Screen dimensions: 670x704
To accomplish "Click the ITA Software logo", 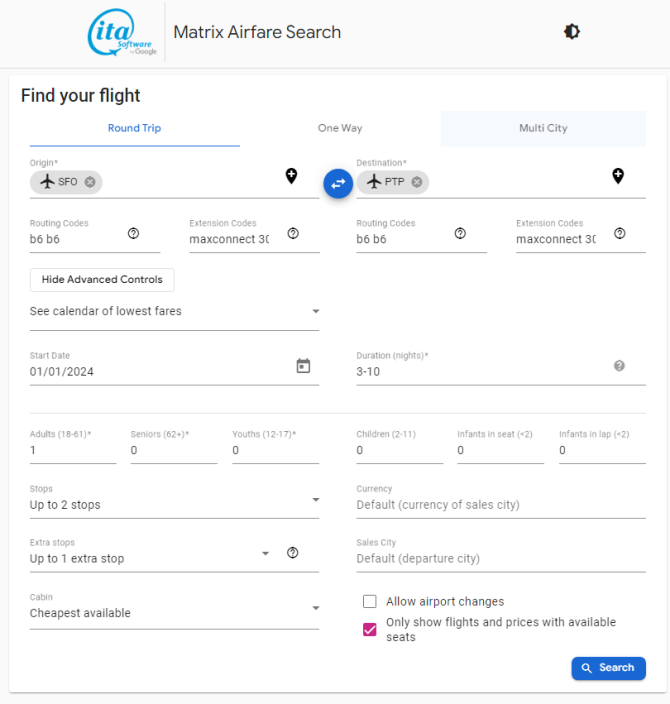I will 122,32.
